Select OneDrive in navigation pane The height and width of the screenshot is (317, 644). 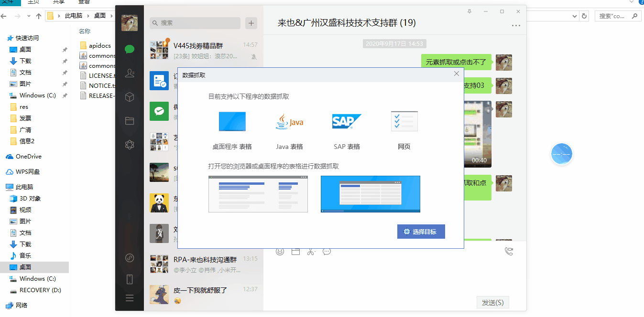[28, 157]
